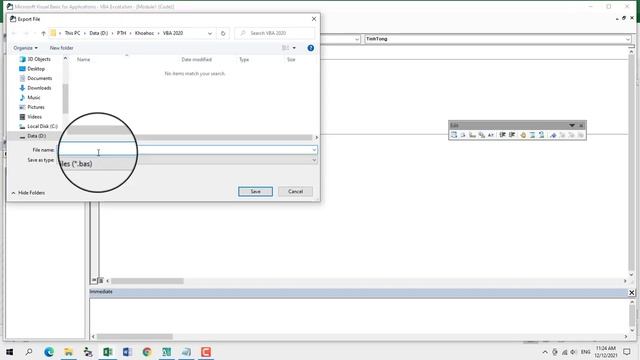The height and width of the screenshot is (360, 640).
Task: Close the Immediate window pane
Action: tap(631, 292)
